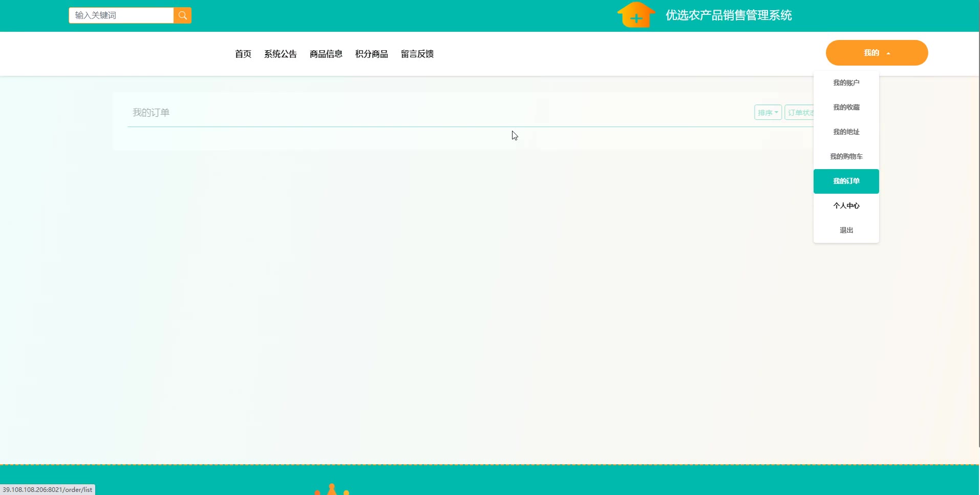The width and height of the screenshot is (980, 495).
Task: Expand the 订单状态 filter dropdown
Action: [799, 113]
